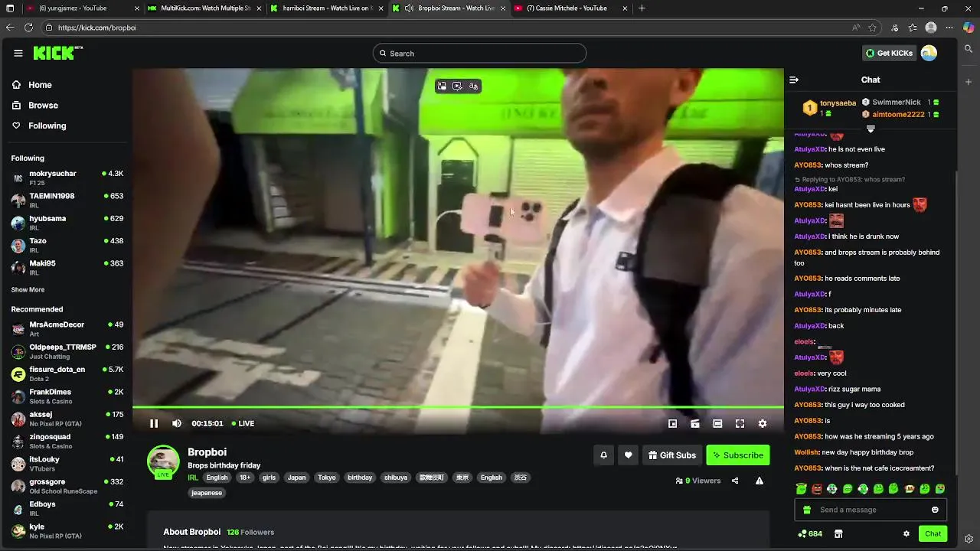Click the shibuya tag
The width and height of the screenshot is (980, 551).
point(396,478)
